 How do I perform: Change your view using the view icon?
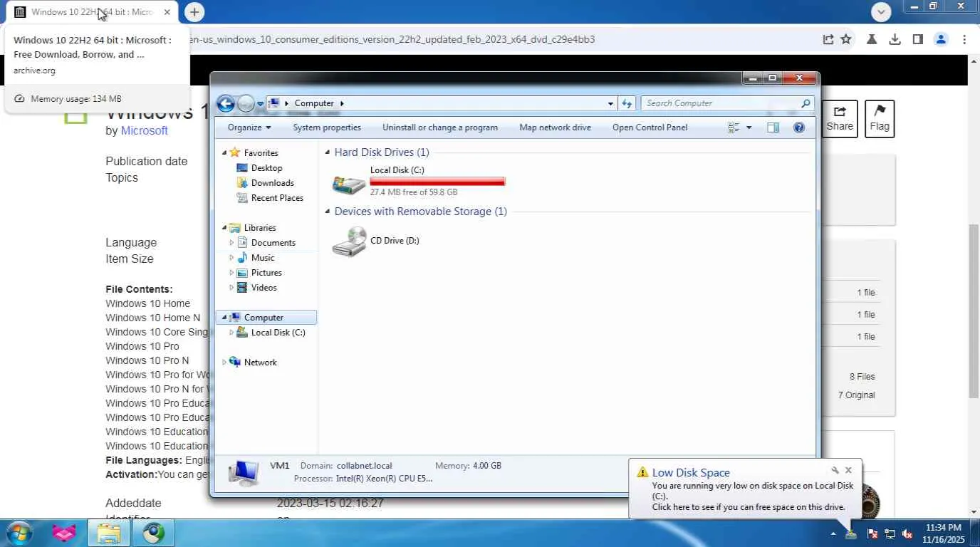(734, 127)
